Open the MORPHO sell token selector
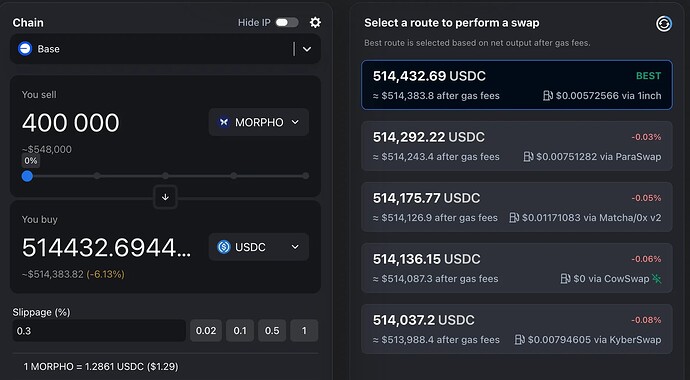This screenshot has height=380, width=690. (x=259, y=122)
